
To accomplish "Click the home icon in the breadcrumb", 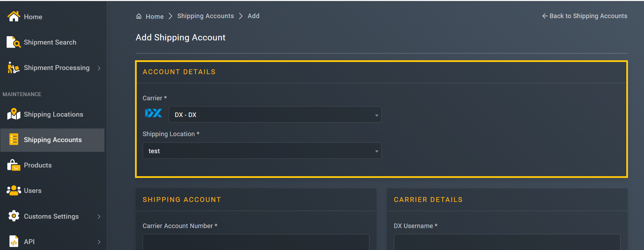I will (139, 16).
